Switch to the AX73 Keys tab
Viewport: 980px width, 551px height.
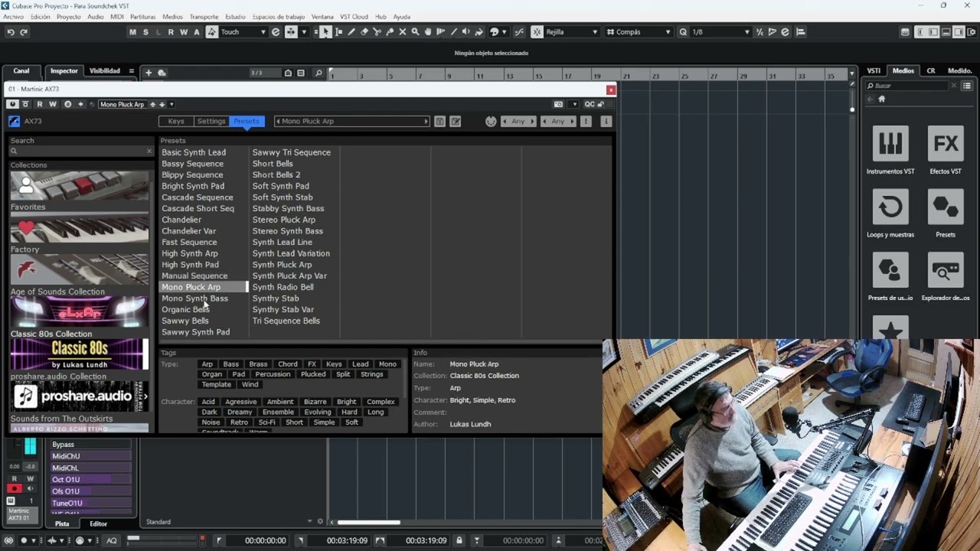pyautogui.click(x=176, y=121)
